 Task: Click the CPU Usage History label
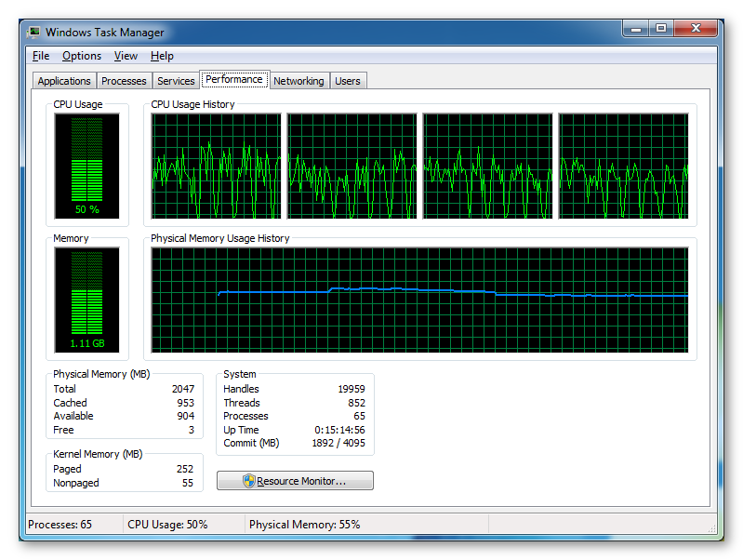coord(192,104)
